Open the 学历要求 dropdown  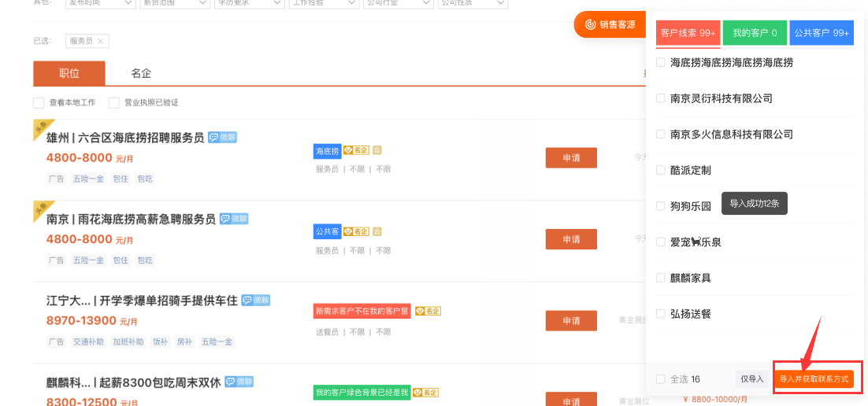(x=249, y=3)
